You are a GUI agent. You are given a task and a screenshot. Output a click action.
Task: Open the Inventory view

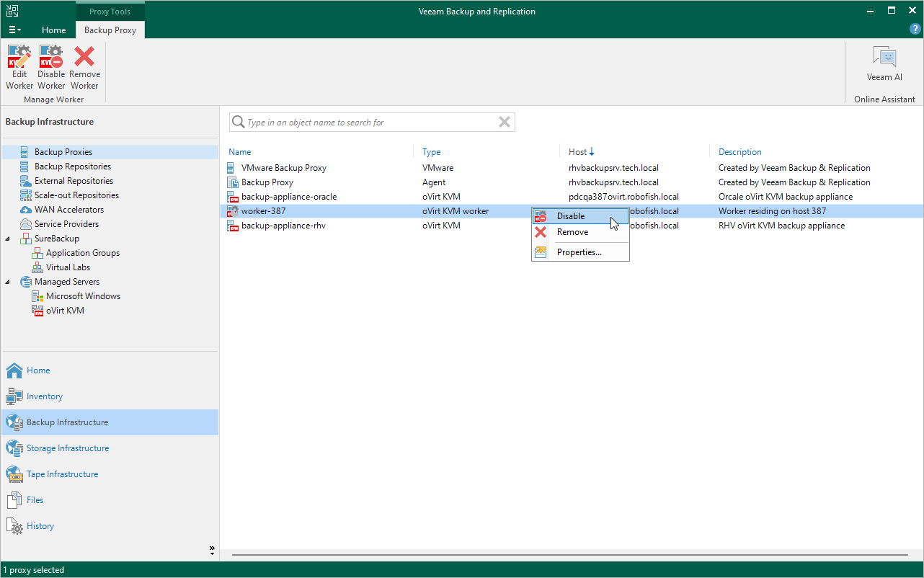(44, 396)
